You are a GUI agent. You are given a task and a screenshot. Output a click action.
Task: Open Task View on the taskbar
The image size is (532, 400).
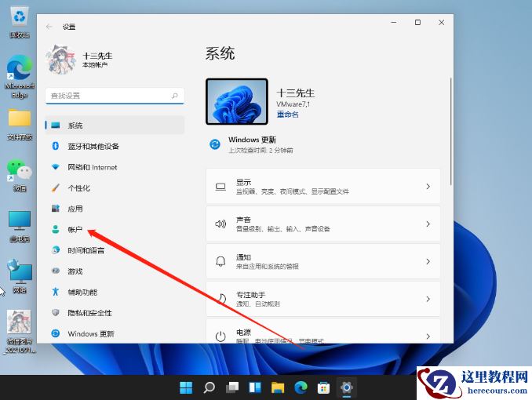coord(232,387)
